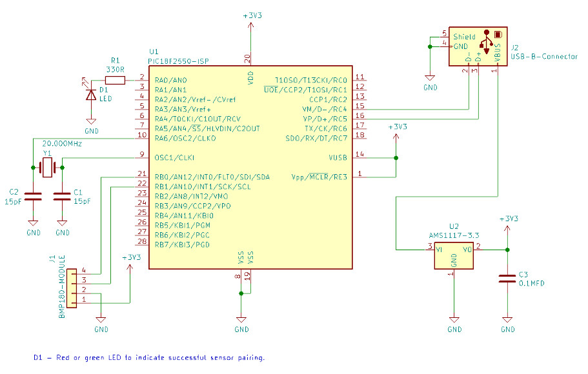Click the SDO/RX/DT/RC7 pin label
This screenshot has width=588, height=374.
(316, 138)
